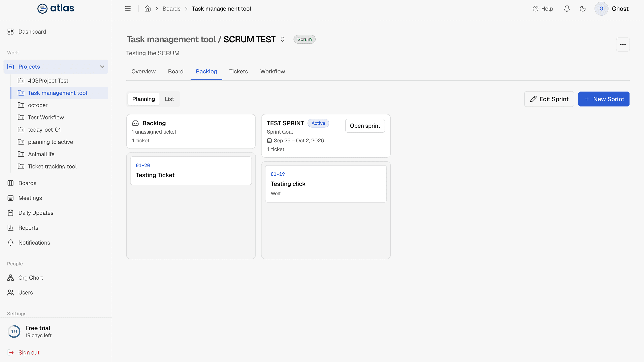
Task: Open the Org Chart page
Action: pos(56,278)
